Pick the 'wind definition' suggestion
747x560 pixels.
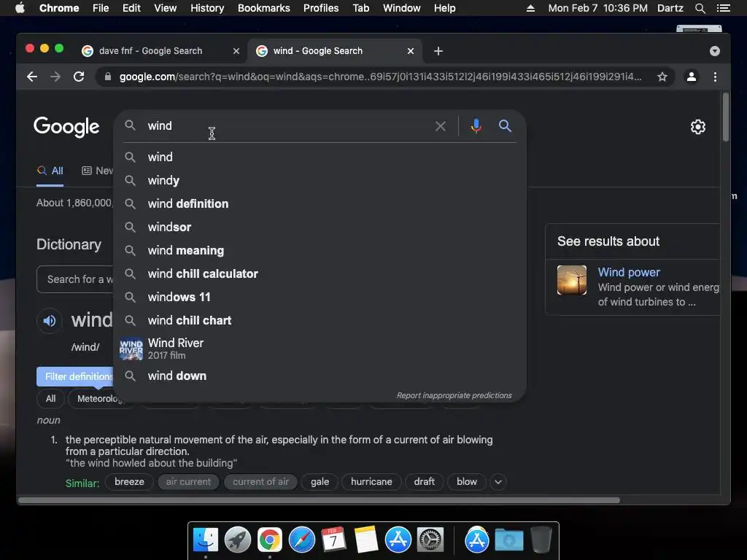(x=320, y=204)
